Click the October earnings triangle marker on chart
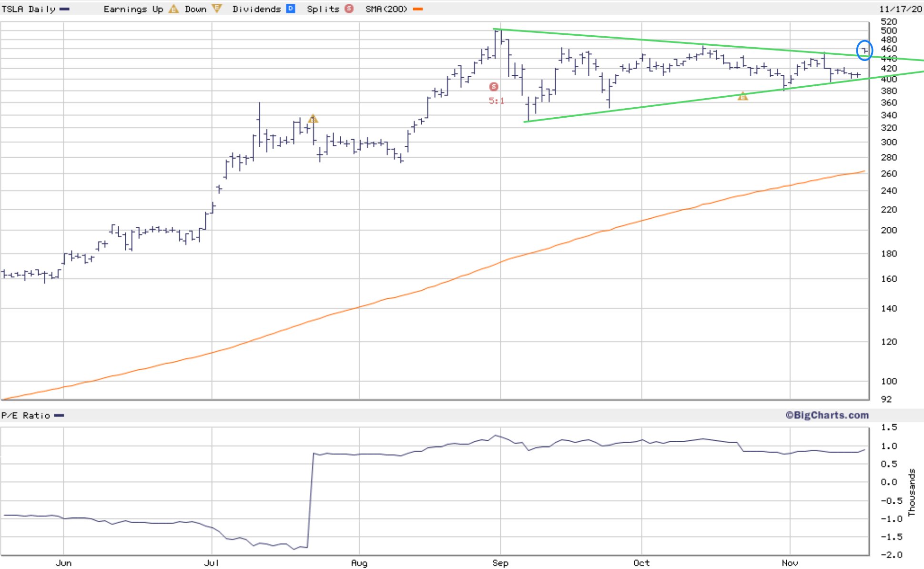The height and width of the screenshot is (569, 924). (742, 97)
